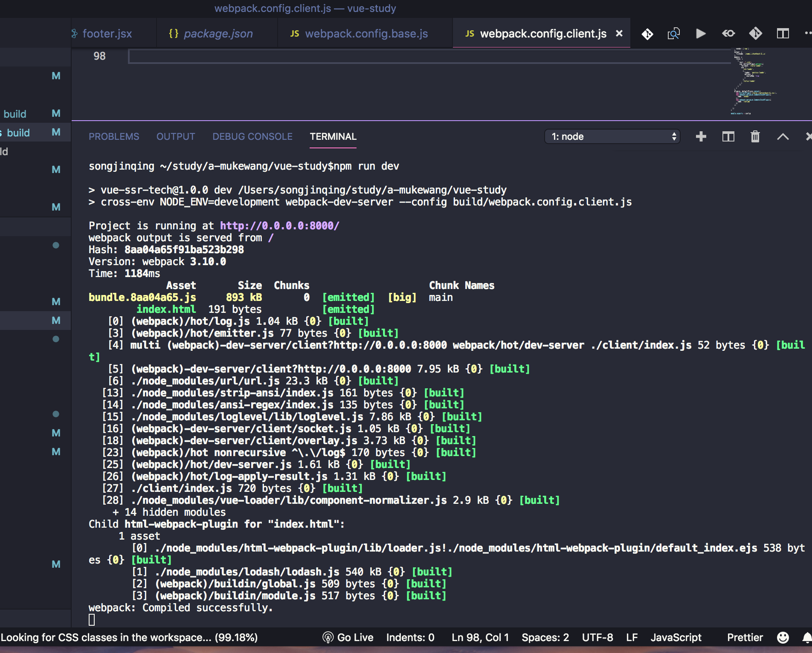The image size is (812, 653).
Task: Click the find-in-file magnifier icon
Action: point(673,34)
